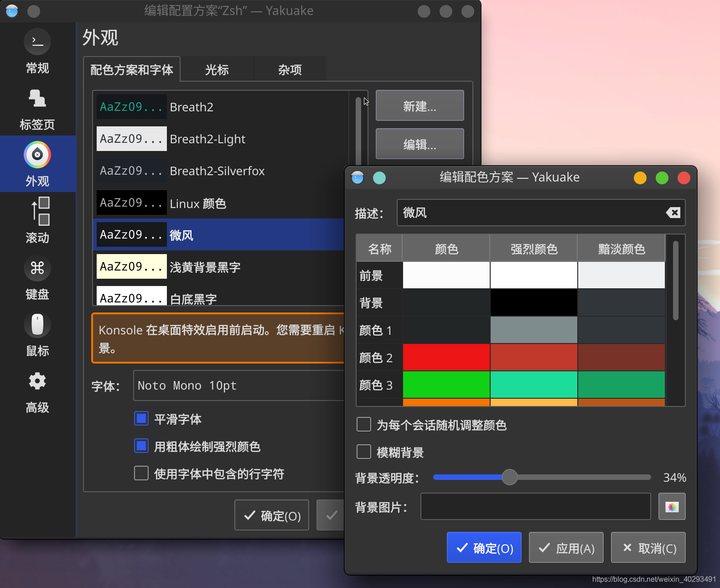This screenshot has height=588, width=720.
Task: Confirm profile settings with 确定(O) in Zsh window
Action: [x=272, y=515]
